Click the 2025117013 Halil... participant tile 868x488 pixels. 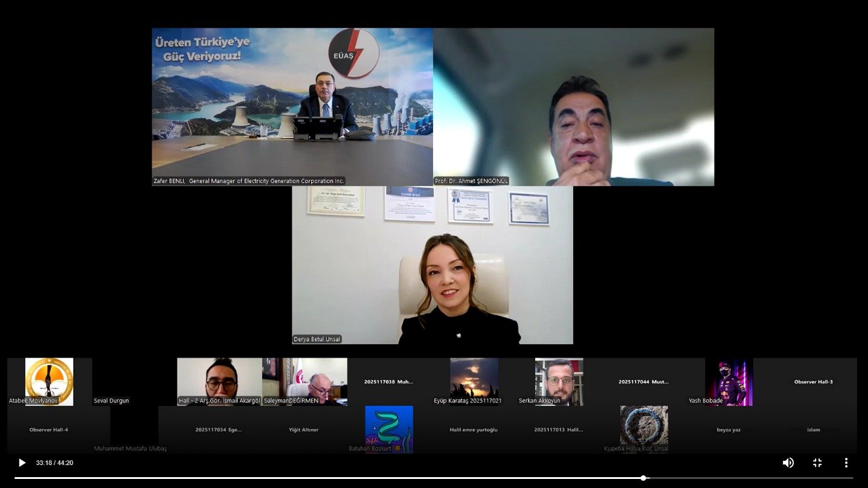(x=559, y=429)
